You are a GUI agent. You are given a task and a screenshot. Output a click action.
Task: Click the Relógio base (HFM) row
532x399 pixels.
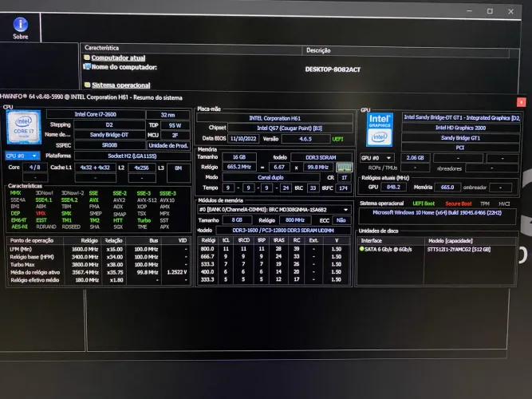coord(99,257)
